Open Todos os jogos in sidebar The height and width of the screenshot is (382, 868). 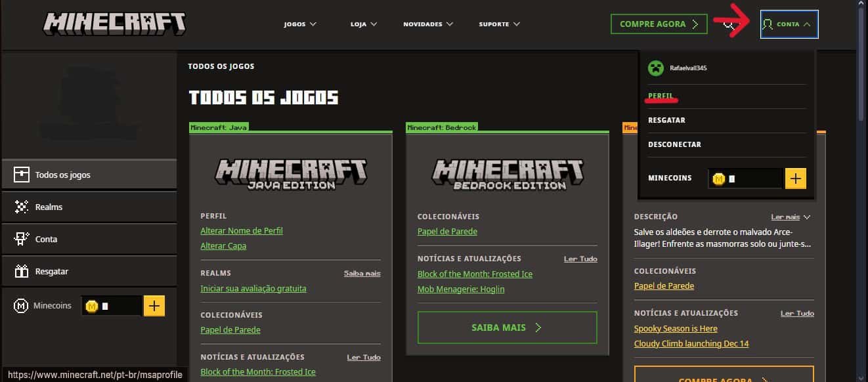point(89,175)
